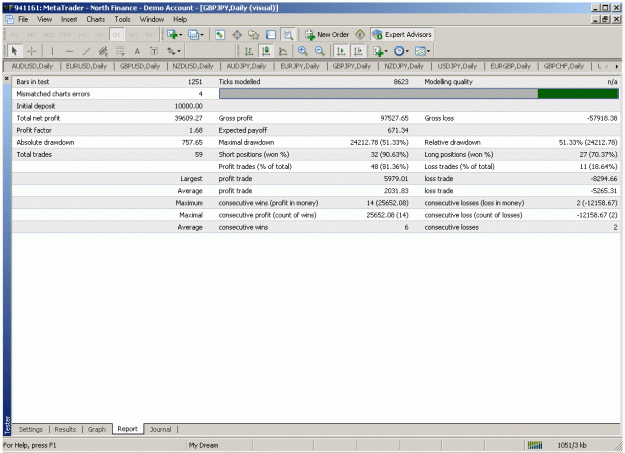Zoom in on the chart
This screenshot has height=453, width=625.
[x=303, y=51]
